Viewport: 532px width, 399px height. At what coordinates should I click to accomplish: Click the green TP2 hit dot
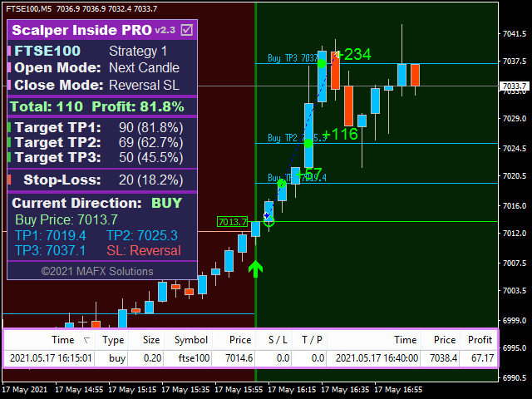[308, 144]
